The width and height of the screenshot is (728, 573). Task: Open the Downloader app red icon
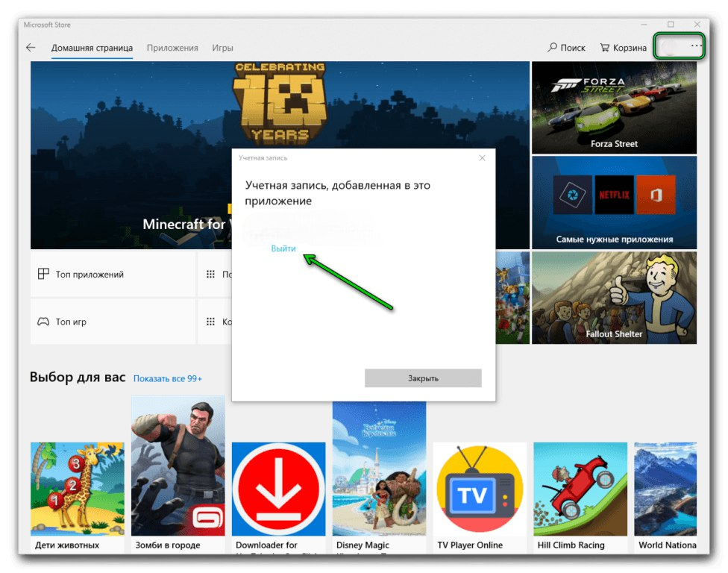pyautogui.click(x=278, y=489)
